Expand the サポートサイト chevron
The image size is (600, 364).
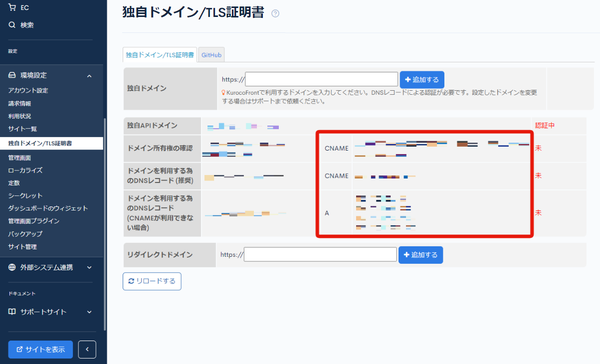point(89,312)
